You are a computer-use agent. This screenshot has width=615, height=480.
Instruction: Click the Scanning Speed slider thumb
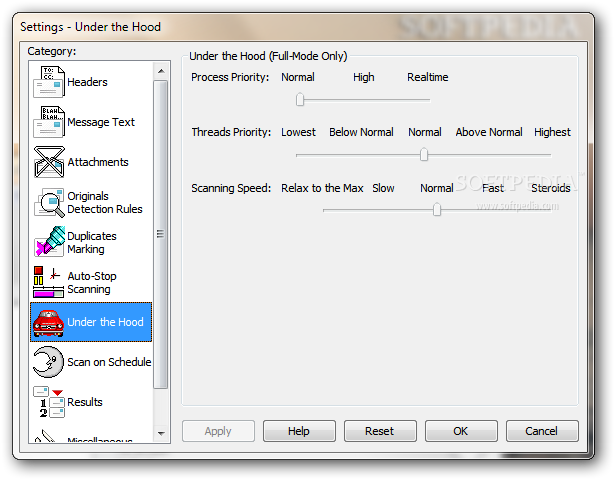tap(437, 209)
